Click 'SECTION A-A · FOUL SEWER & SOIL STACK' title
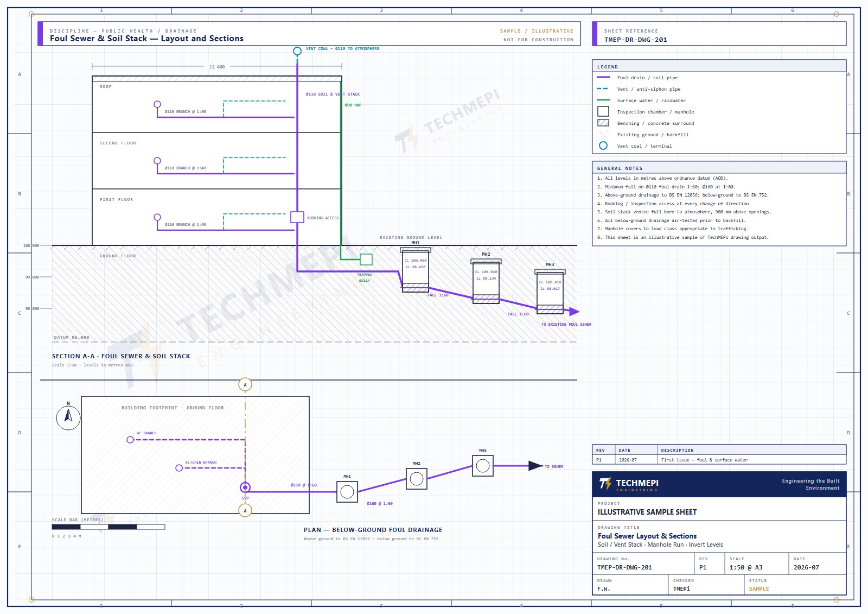Viewport: 868px width, 614px height. coord(121,356)
